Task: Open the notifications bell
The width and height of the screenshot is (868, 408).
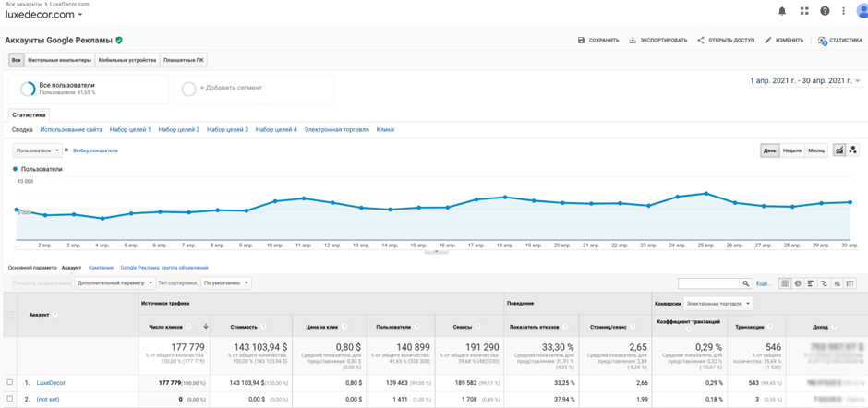Action: pyautogui.click(x=782, y=11)
